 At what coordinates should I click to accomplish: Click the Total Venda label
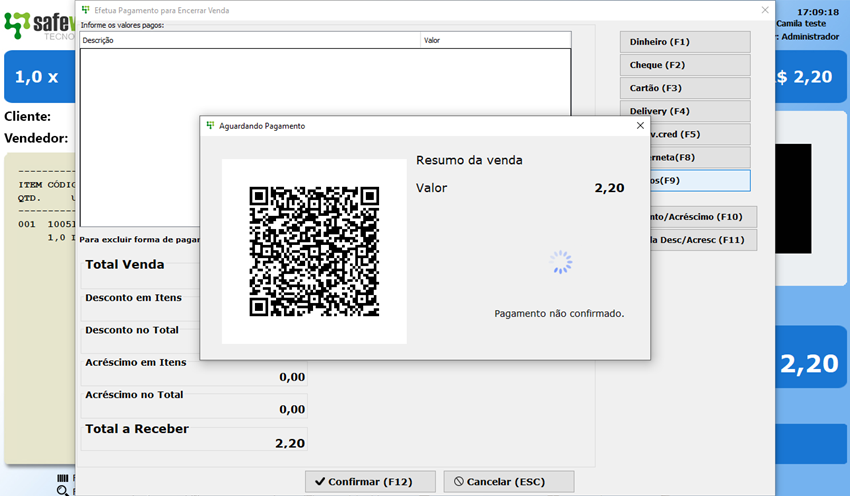tap(125, 265)
